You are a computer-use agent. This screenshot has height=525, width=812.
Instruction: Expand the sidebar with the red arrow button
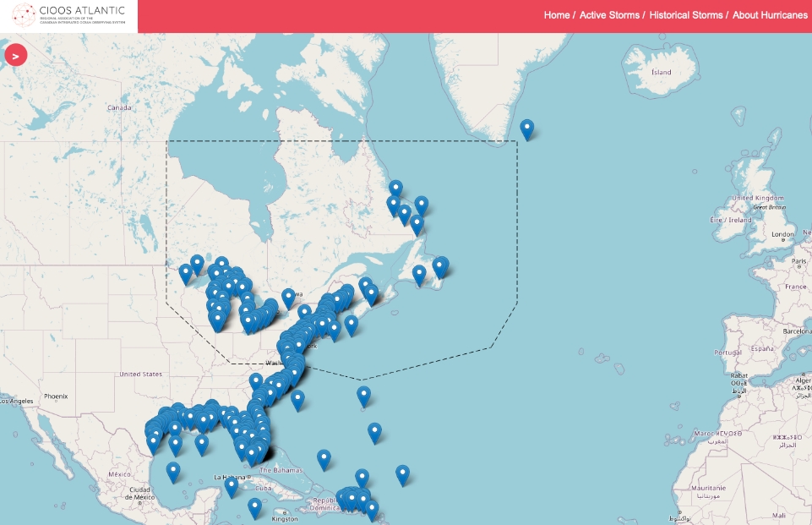[16, 56]
